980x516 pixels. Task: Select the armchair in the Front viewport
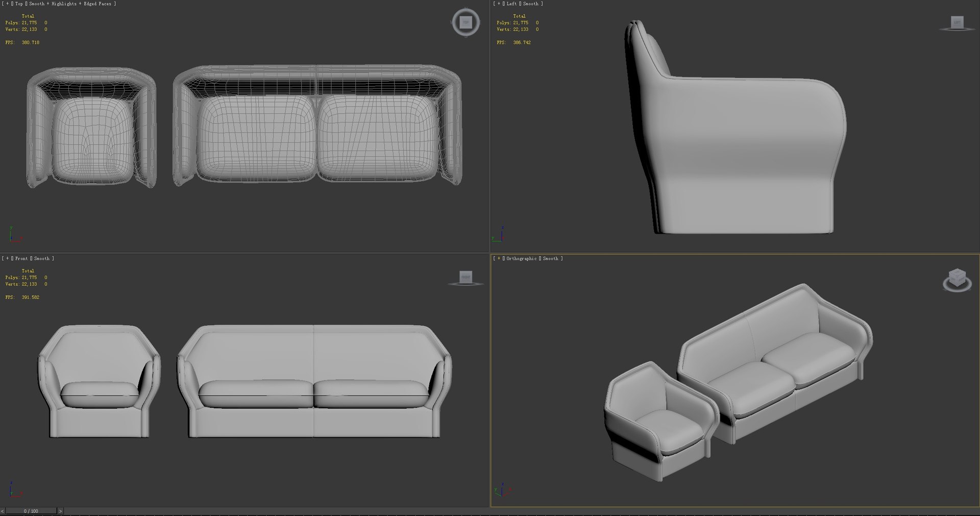(x=99, y=381)
